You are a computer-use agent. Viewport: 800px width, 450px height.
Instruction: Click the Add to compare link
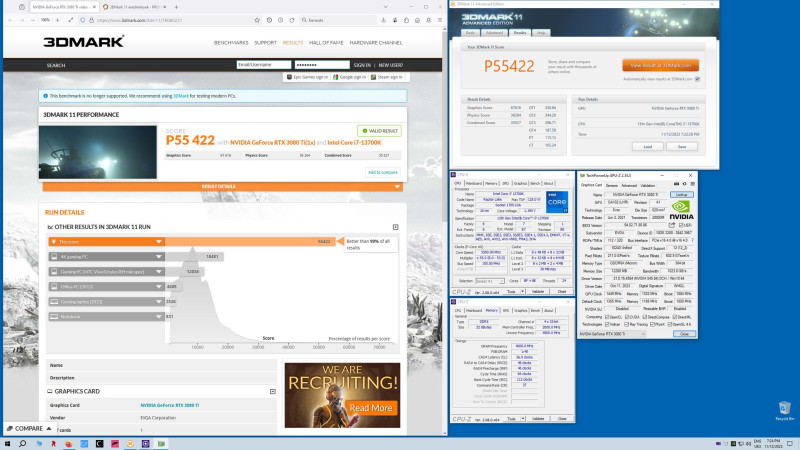[383, 172]
